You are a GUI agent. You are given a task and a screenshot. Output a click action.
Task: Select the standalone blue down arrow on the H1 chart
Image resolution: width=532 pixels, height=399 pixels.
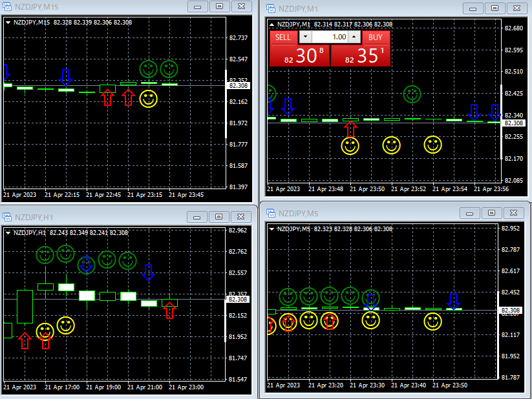(148, 272)
